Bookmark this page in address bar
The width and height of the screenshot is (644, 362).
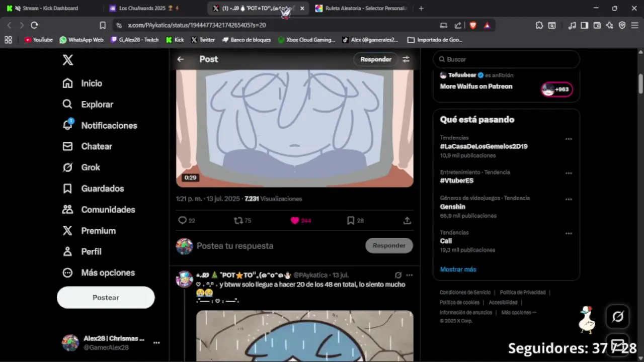pyautogui.click(x=103, y=25)
